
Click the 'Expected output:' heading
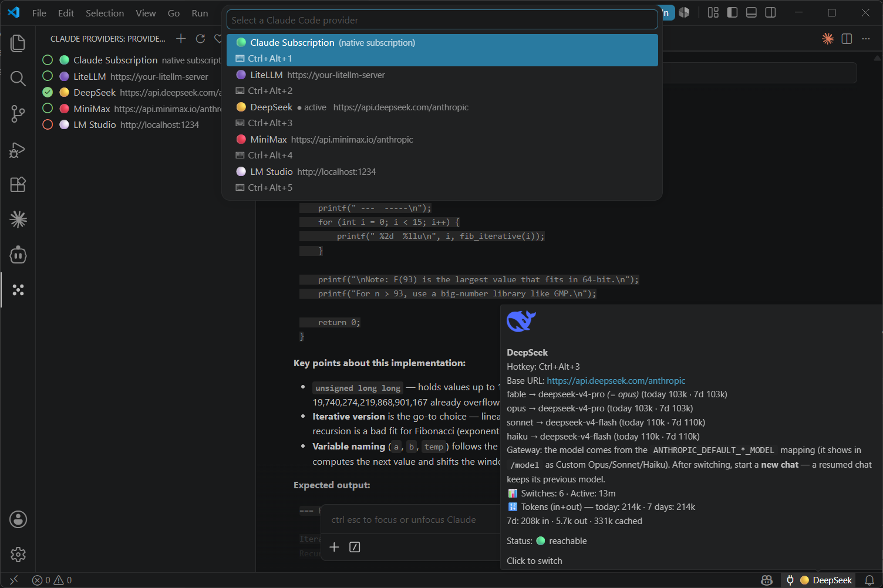[332, 485]
